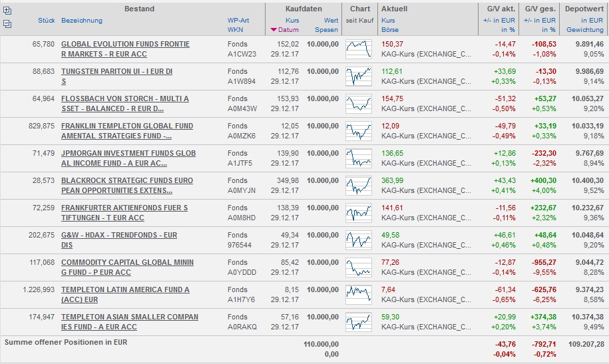This screenshot has height=364, width=609.
Task: Sort by Kaufdaten Kurs header
Action: (x=292, y=20)
